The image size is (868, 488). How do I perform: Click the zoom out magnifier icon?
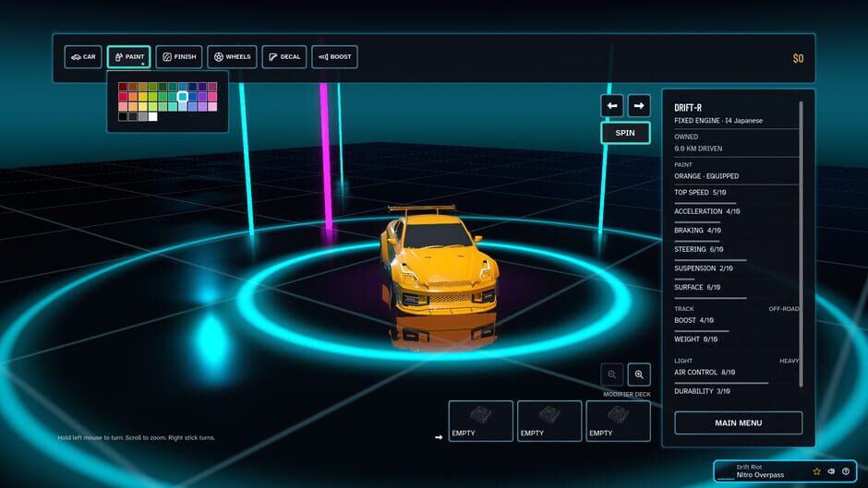[611, 375]
